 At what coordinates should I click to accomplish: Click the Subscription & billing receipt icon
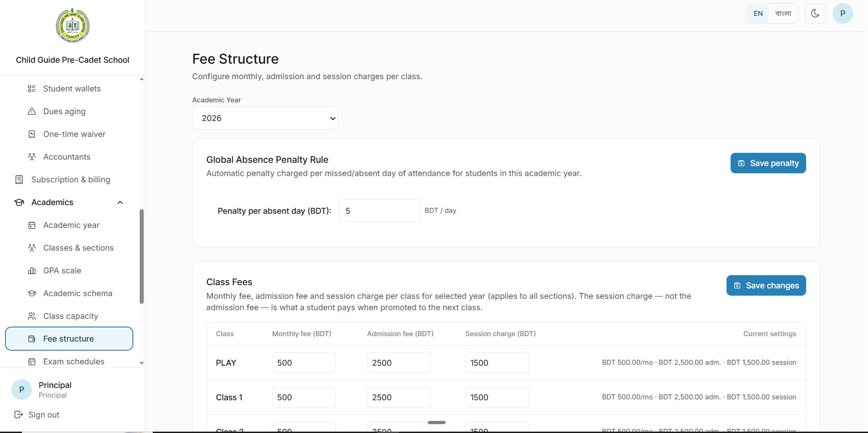(x=19, y=180)
